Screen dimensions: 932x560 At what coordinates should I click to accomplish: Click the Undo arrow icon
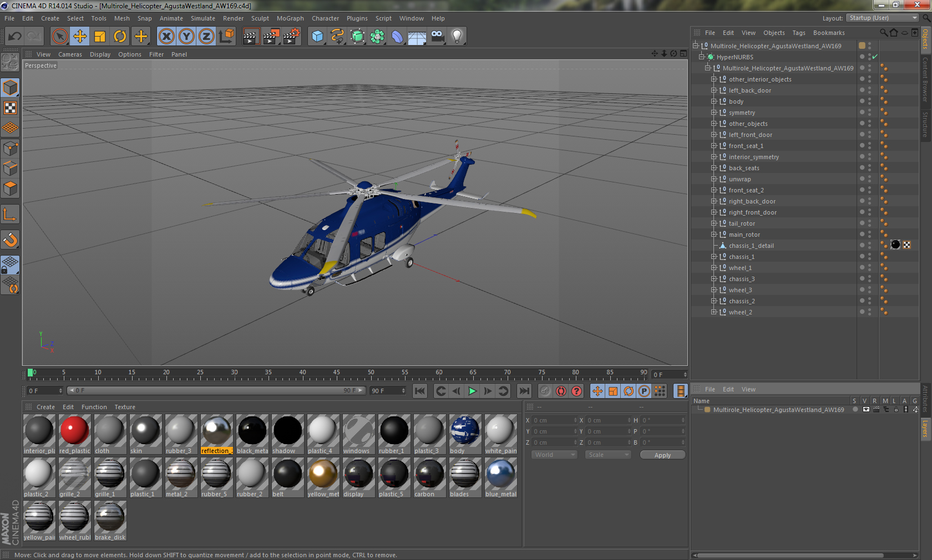click(x=15, y=37)
